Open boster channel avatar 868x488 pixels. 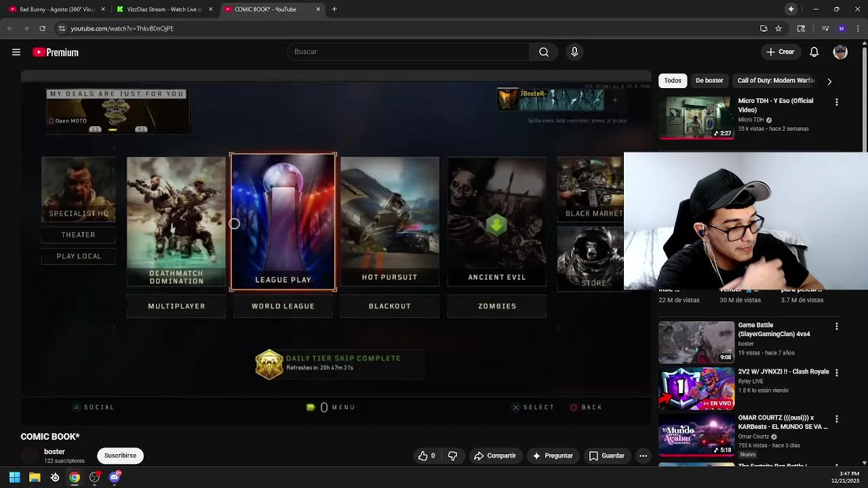[x=30, y=455]
